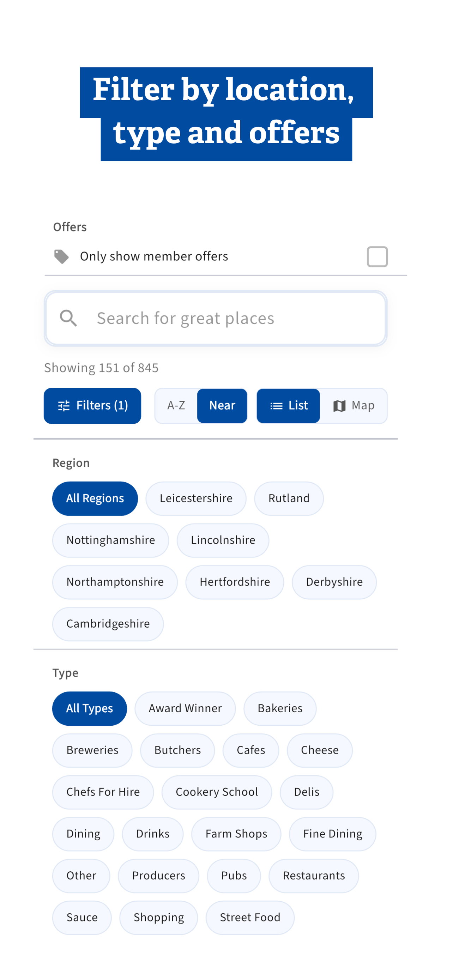The height and width of the screenshot is (980, 453).
Task: Select the Cambridgeshire region chip
Action: (108, 624)
